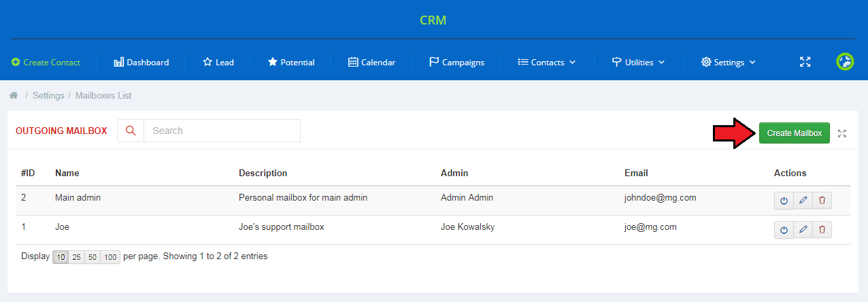Display 50 entries per page
868x302 pixels.
pos(93,257)
